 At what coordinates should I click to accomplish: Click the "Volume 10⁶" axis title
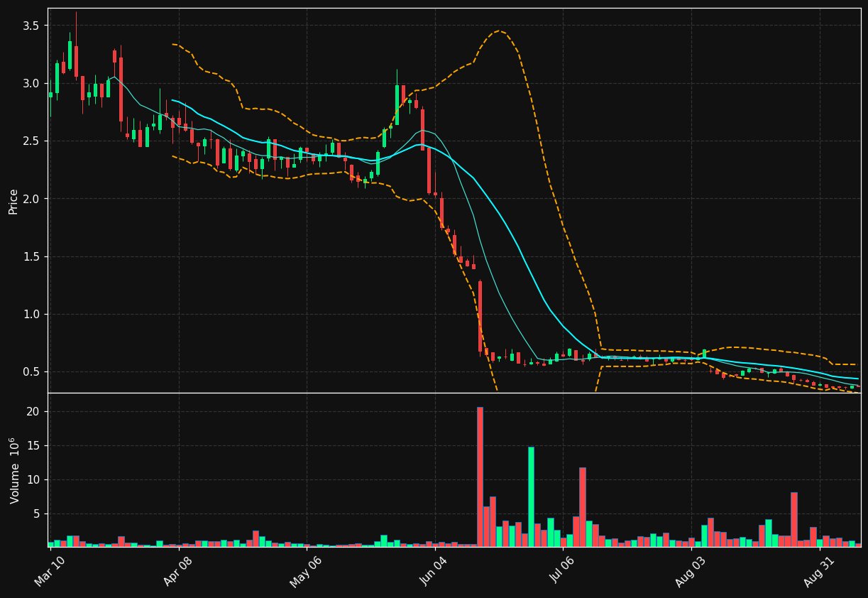(x=13, y=470)
